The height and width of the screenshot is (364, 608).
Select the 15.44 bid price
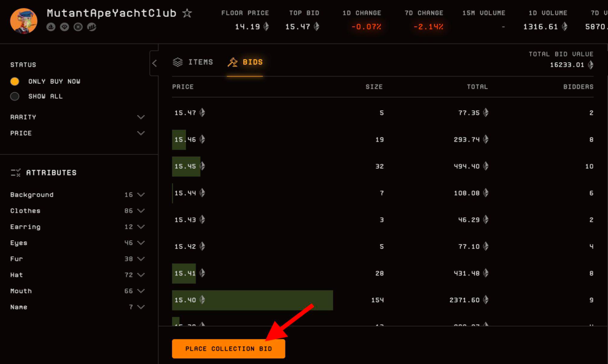tap(185, 193)
